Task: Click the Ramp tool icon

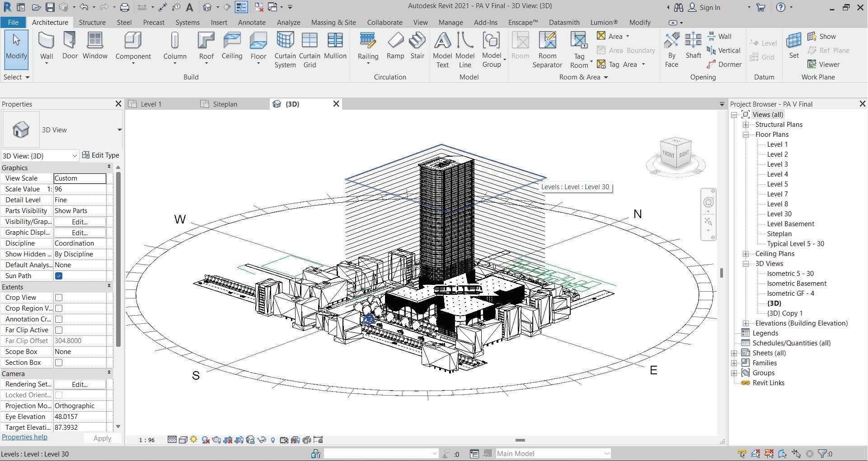Action: click(x=395, y=46)
